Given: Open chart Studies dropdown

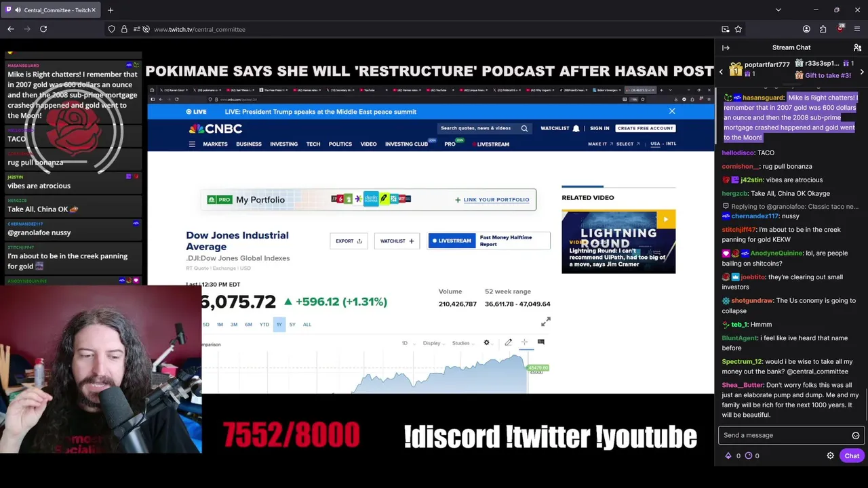Looking at the screenshot, I should coord(462,343).
